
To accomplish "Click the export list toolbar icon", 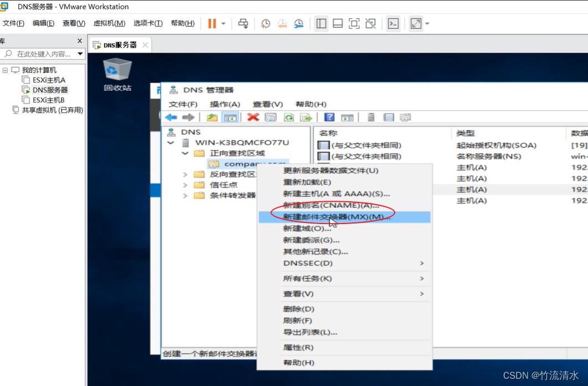I will tap(306, 118).
